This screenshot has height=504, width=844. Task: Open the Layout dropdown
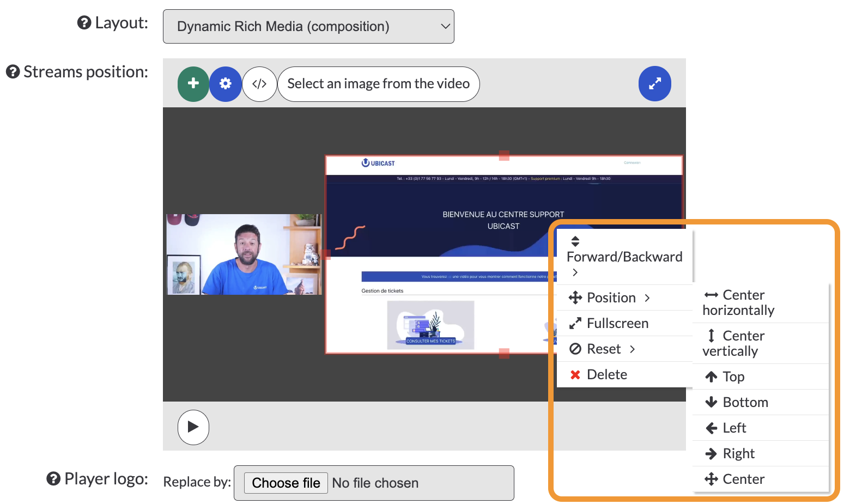pyautogui.click(x=308, y=26)
